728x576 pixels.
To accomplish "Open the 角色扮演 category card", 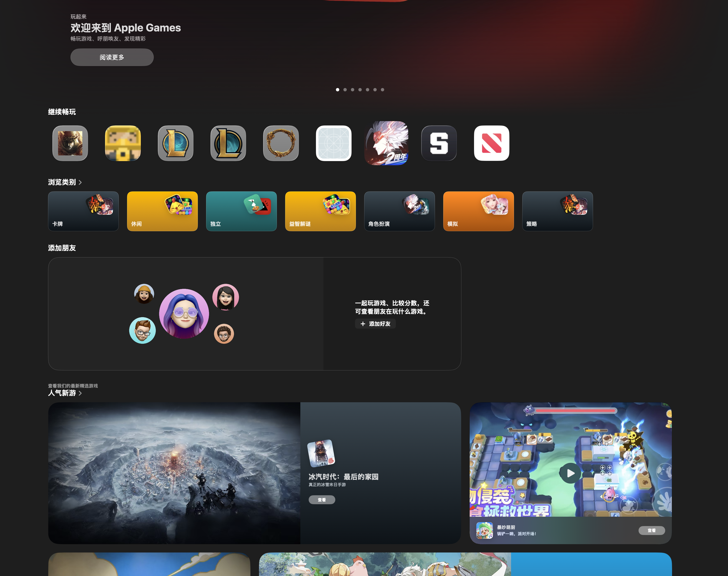I will click(399, 211).
